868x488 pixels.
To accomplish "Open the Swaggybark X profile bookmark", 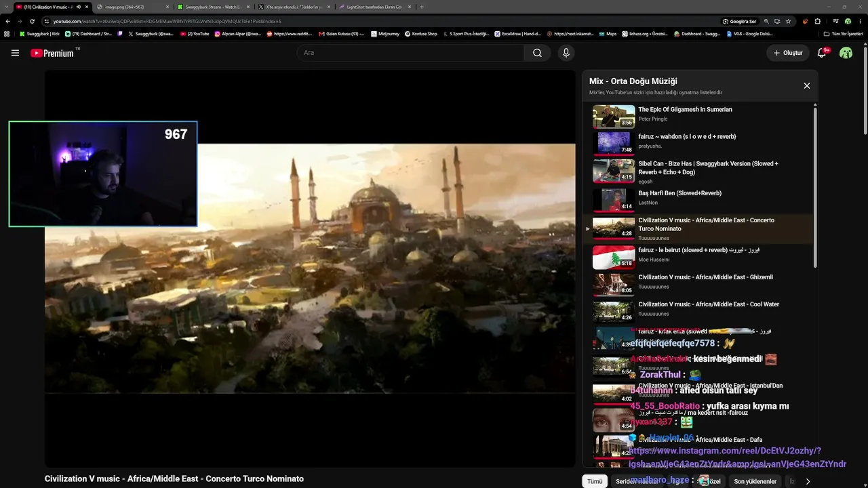I will [x=151, y=33].
